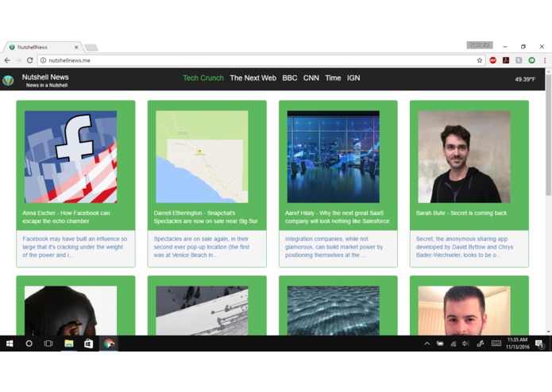Open Anna Escher Facebook echo chamber headline
Screen dimensions: 552x392
[66, 217]
